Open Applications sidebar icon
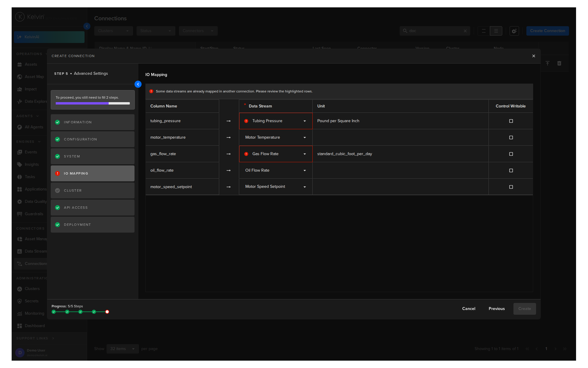Image resolution: width=588 pixels, height=368 pixels. [x=20, y=189]
